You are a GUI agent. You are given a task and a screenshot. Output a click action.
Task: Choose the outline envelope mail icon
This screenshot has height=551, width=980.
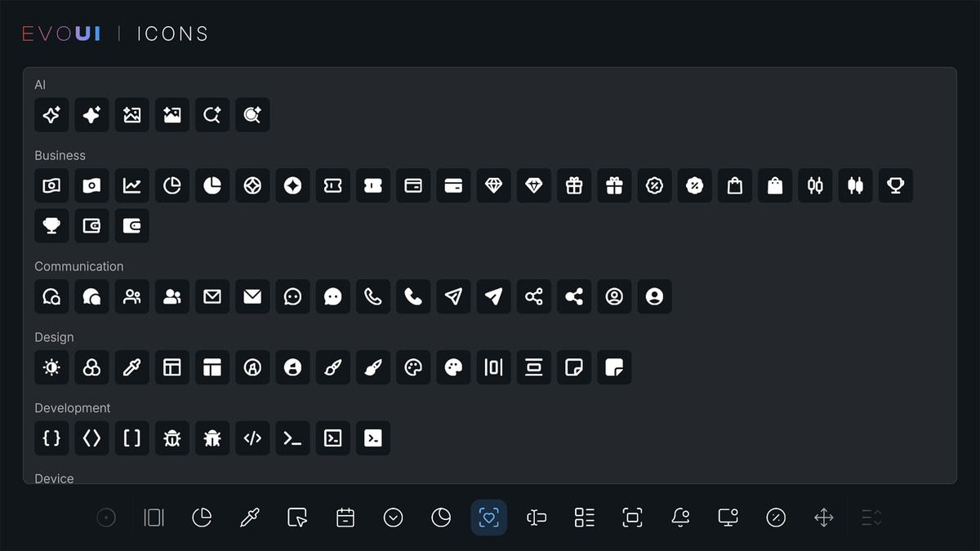tap(212, 297)
